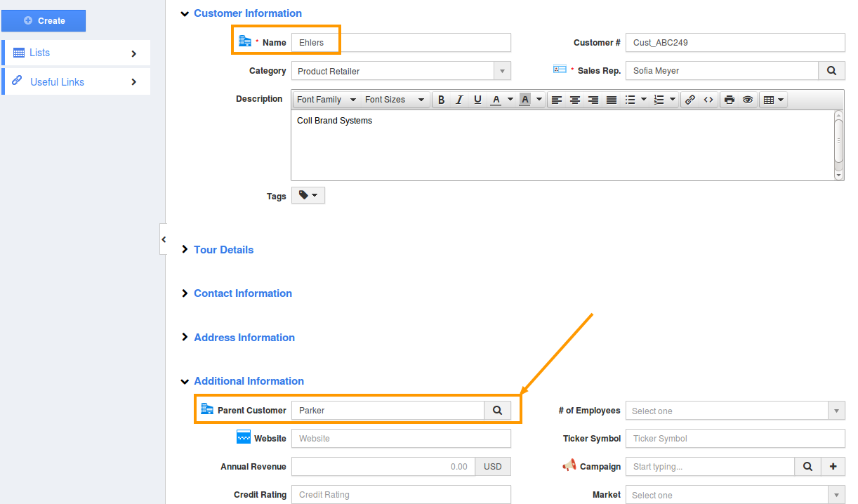The image size is (858, 504).
Task: Click the Create button
Action: pos(44,21)
